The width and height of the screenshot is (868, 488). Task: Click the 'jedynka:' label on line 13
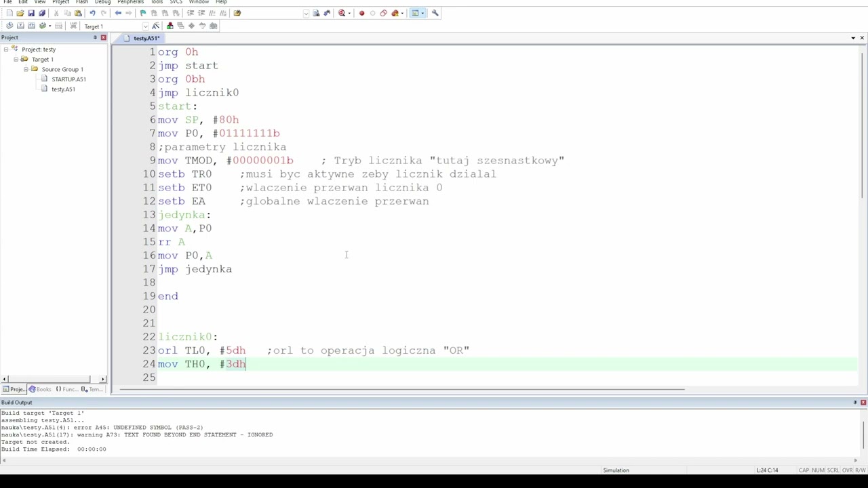click(x=184, y=215)
